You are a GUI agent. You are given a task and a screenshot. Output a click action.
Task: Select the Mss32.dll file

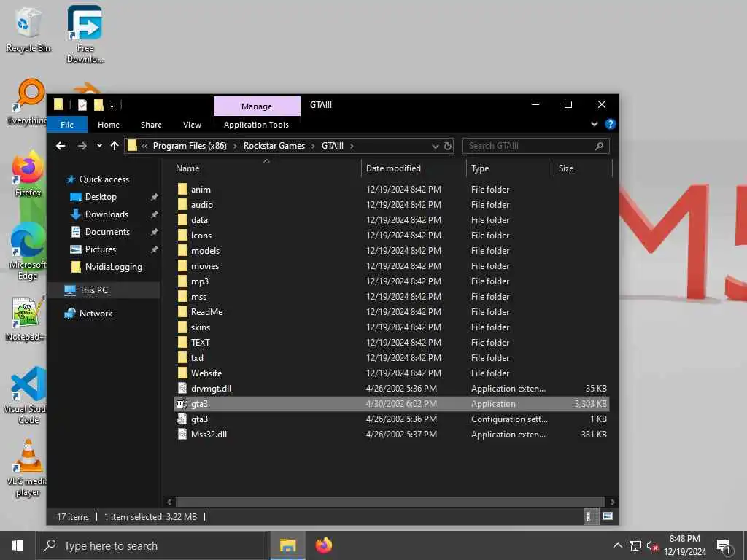click(x=392, y=435)
